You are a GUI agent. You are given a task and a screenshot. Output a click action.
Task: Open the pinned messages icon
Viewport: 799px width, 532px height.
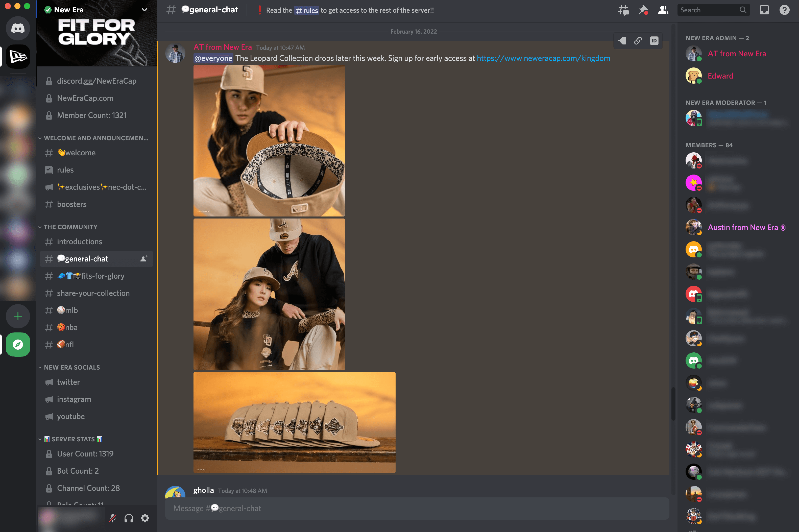tap(642, 10)
